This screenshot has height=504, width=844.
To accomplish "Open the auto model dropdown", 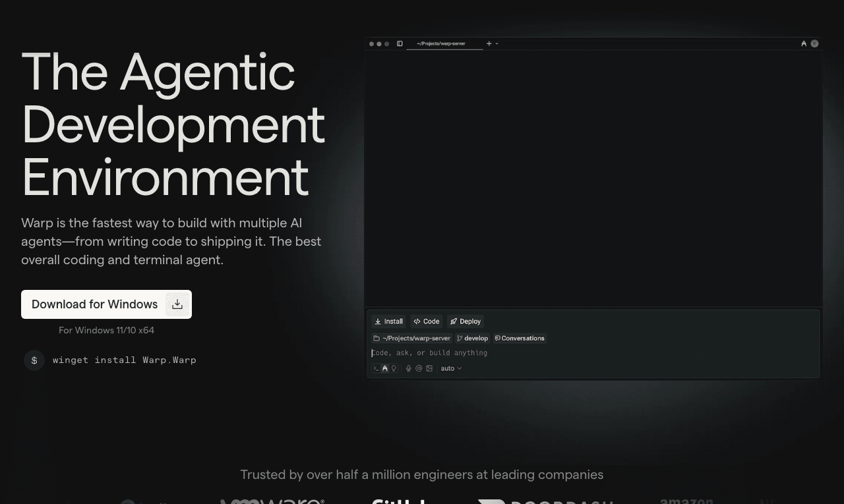I will (452, 368).
